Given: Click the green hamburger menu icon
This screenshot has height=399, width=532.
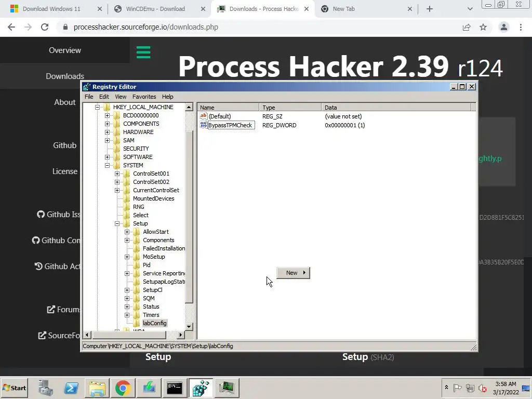Looking at the screenshot, I should 143,52.
